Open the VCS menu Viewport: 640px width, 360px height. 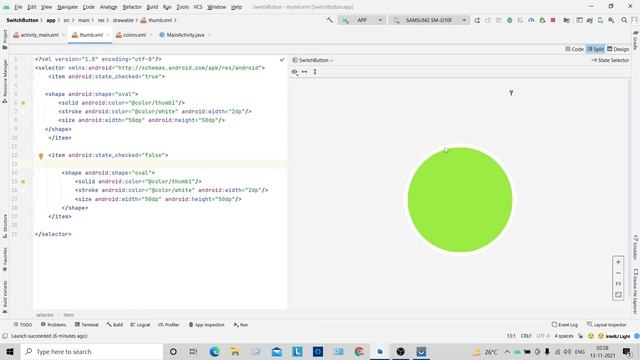[198, 7]
